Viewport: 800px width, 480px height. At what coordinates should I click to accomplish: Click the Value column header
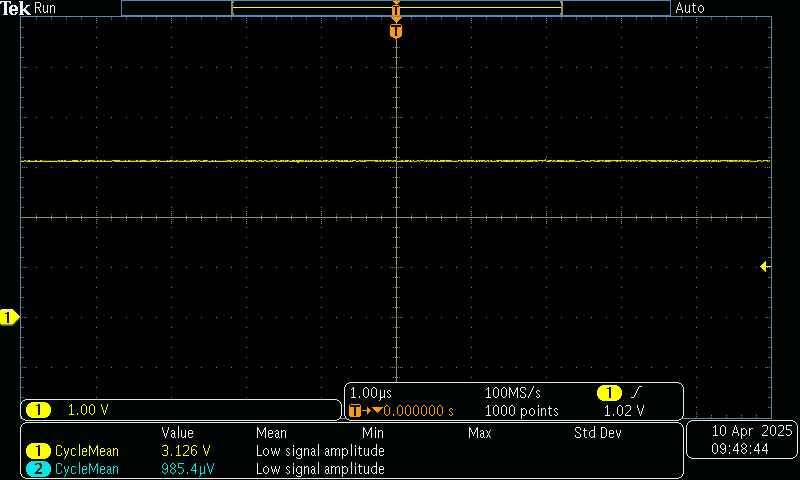tap(178, 433)
